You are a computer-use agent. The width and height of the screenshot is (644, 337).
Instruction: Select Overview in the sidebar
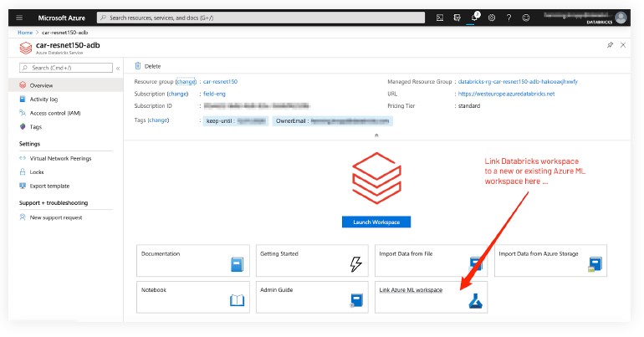[66, 85]
